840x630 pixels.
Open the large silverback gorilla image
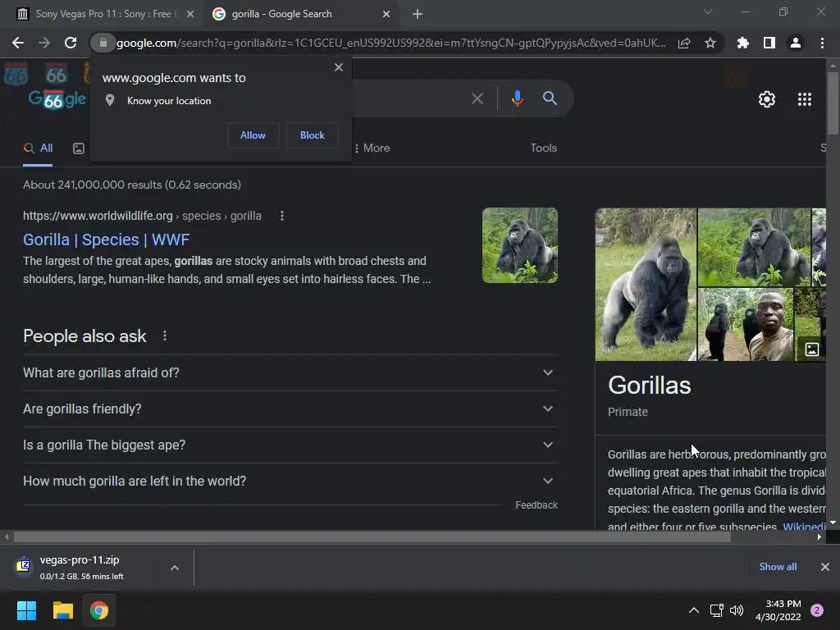(646, 285)
